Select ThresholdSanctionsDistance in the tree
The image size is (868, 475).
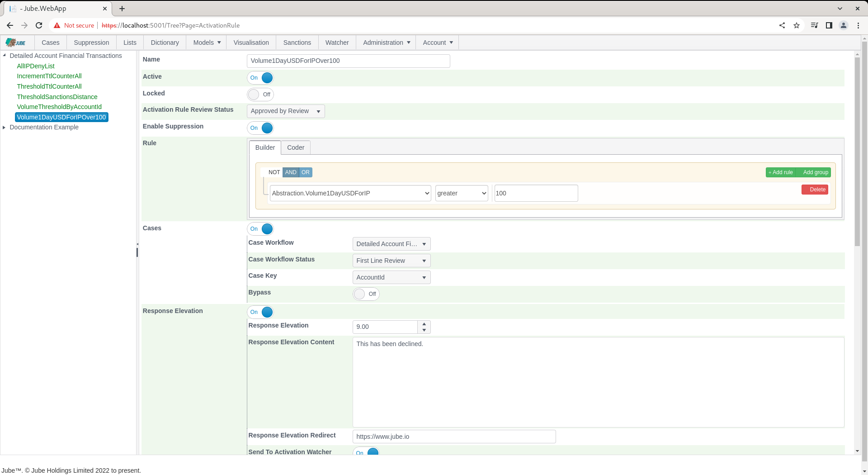(x=57, y=97)
